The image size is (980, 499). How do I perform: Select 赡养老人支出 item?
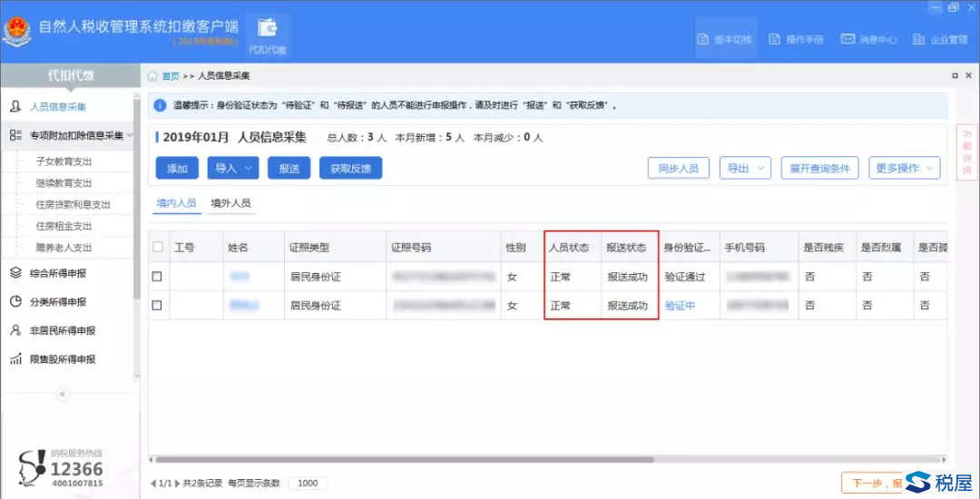[64, 248]
